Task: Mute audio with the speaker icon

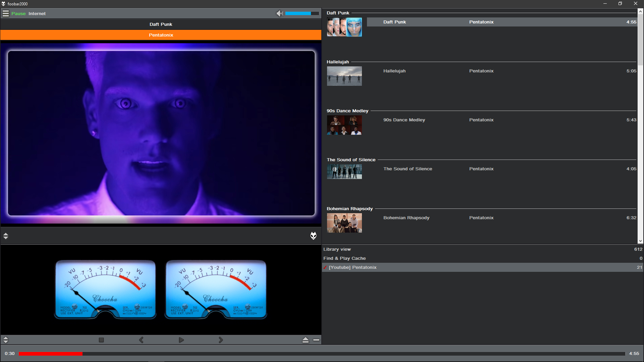Action: [279, 13]
